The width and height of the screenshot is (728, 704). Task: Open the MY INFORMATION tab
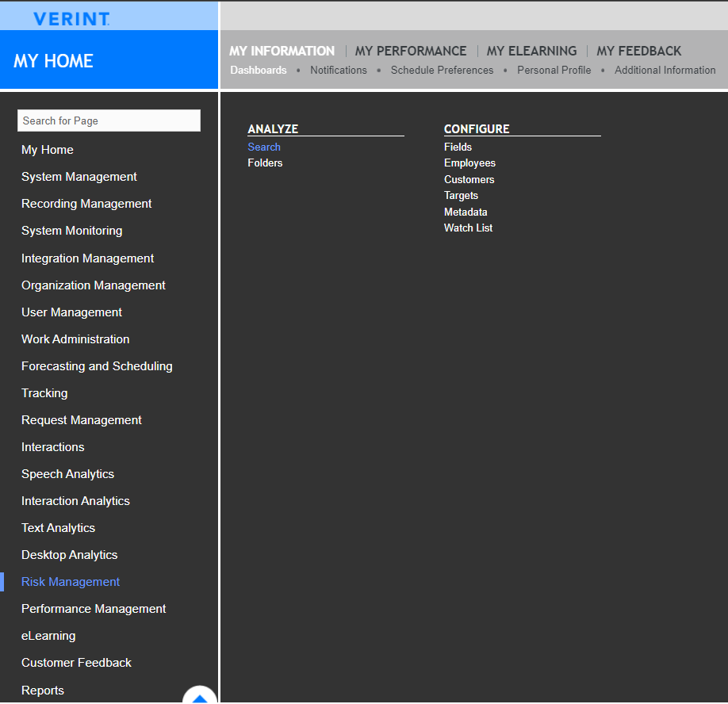tap(282, 51)
